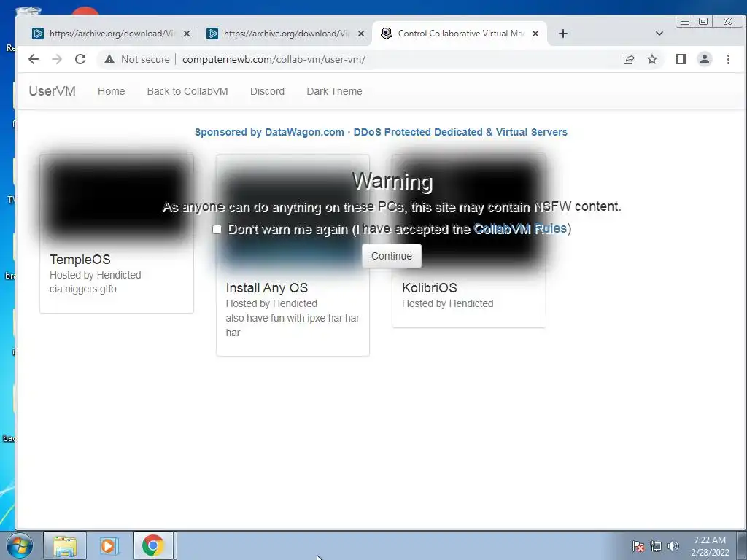Screen dimensions: 747x560
Task: Close the Control Collaborative Virtual Machines tab
Action: coord(535,34)
